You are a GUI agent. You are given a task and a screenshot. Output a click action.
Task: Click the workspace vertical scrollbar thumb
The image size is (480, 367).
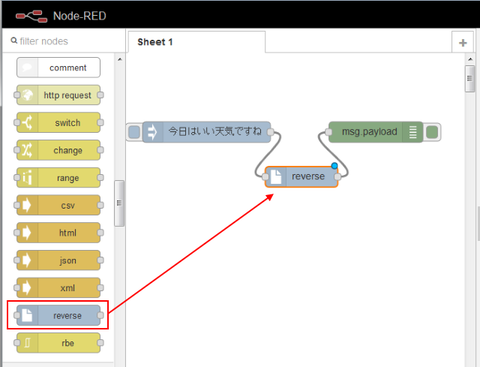click(x=470, y=79)
